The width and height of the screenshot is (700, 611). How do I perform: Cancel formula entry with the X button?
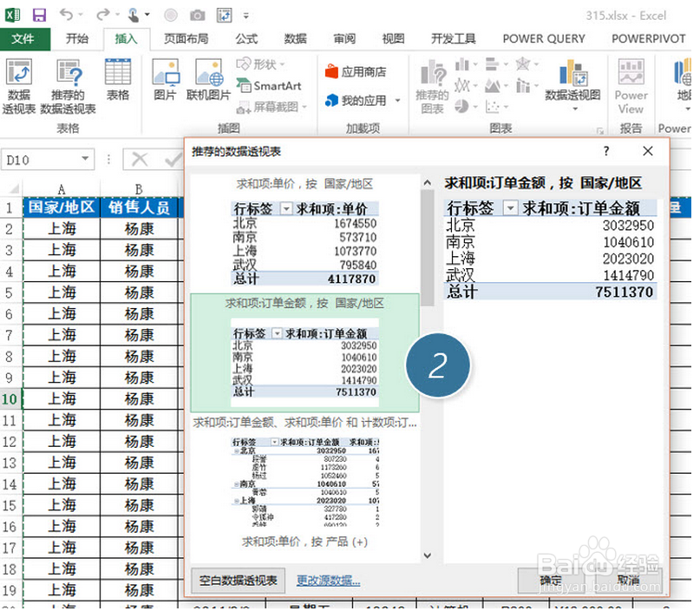click(140, 159)
